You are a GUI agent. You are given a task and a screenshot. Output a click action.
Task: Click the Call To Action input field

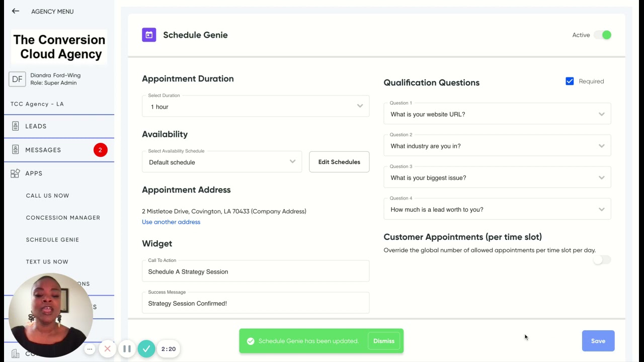tap(256, 271)
